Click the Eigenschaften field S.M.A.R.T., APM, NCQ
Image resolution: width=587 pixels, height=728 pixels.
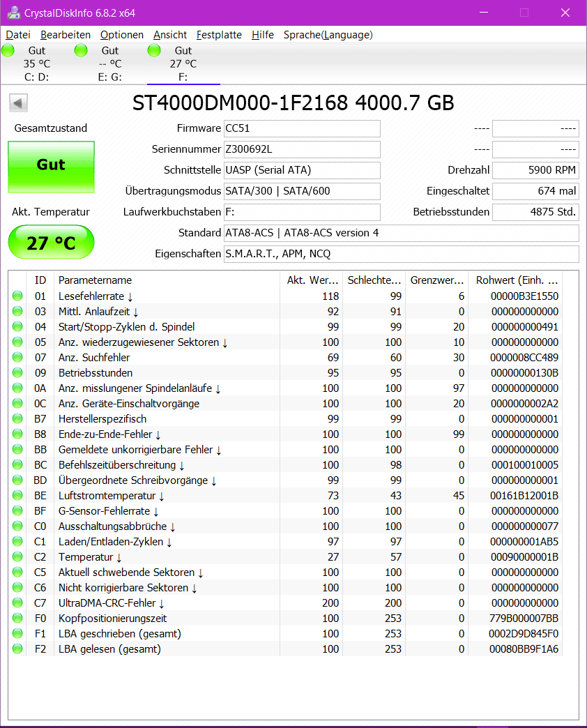[402, 254]
